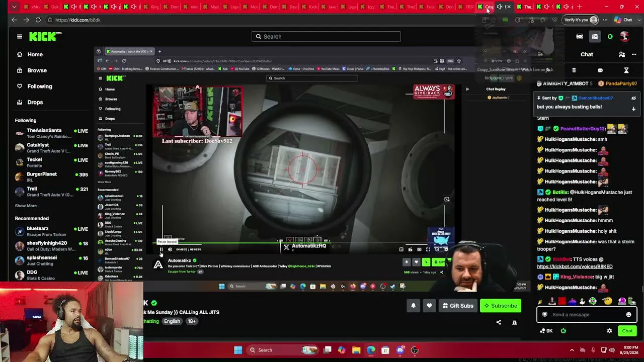
Task: Open kickbot.com voices link in chat
Action: coord(575,266)
